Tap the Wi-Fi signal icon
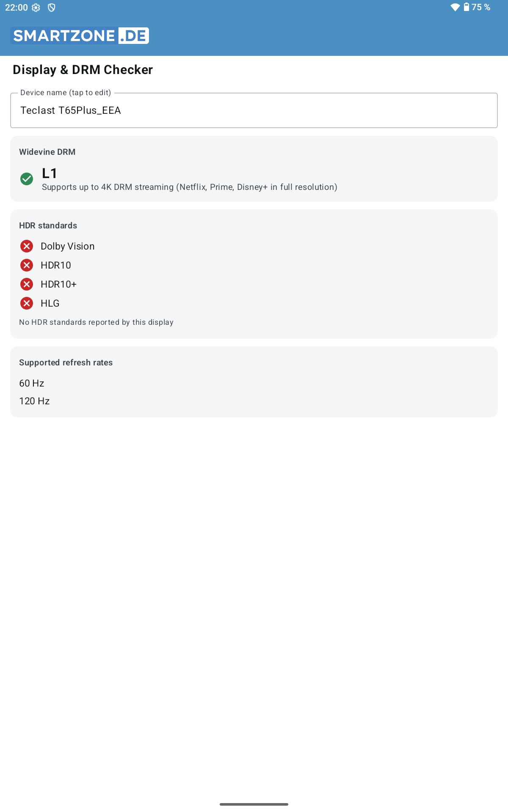The width and height of the screenshot is (508, 812). (x=455, y=7)
